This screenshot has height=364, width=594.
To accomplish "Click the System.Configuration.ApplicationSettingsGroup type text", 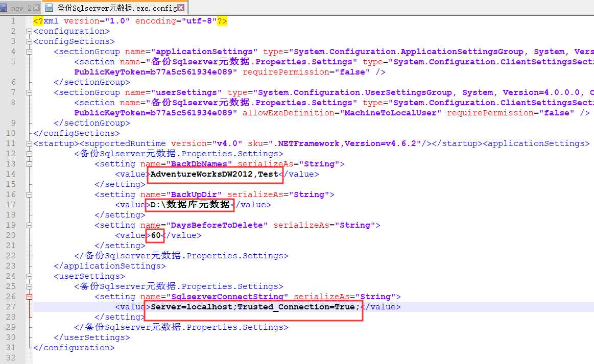I will 409,52.
